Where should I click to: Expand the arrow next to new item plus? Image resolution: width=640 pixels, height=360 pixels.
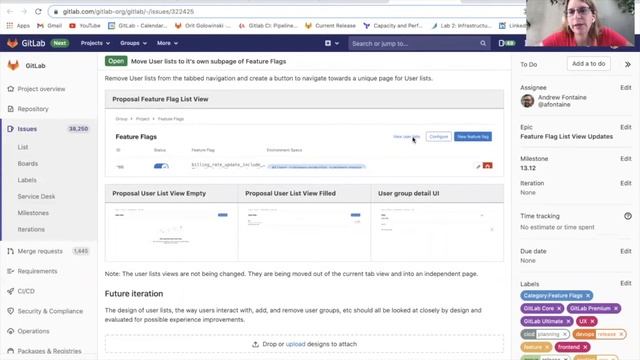(x=337, y=43)
